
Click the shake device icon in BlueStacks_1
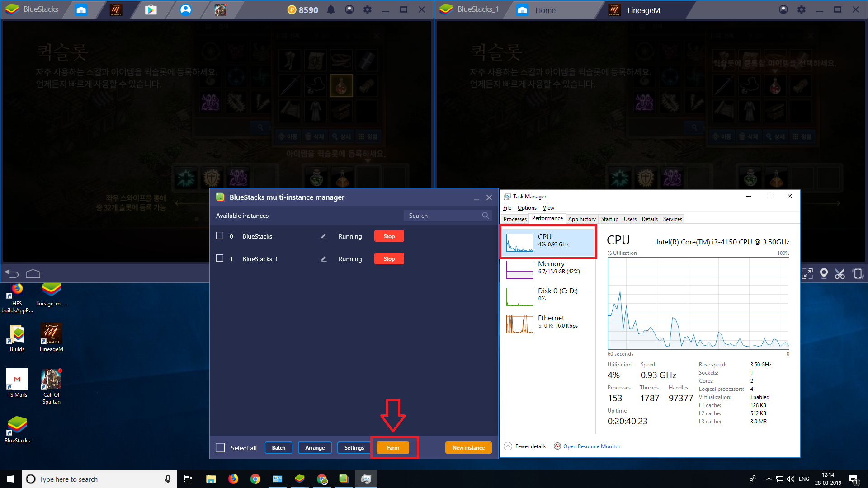pos(858,273)
